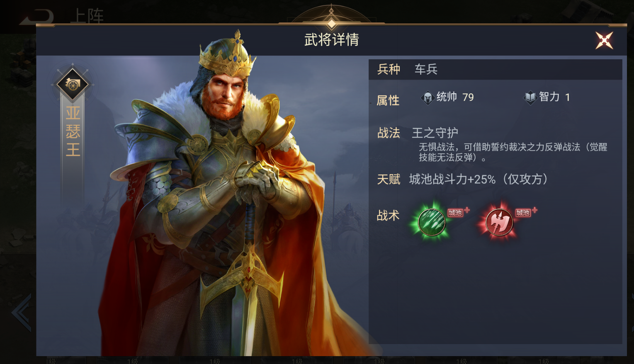Click the 战术 section label
Viewport: 634px width, 364px height.
tap(388, 216)
